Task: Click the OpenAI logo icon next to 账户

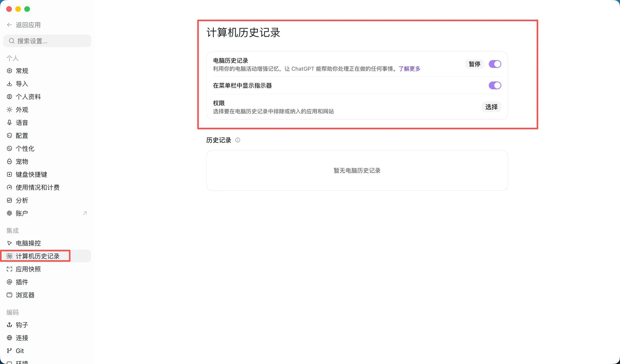Action: click(9, 213)
